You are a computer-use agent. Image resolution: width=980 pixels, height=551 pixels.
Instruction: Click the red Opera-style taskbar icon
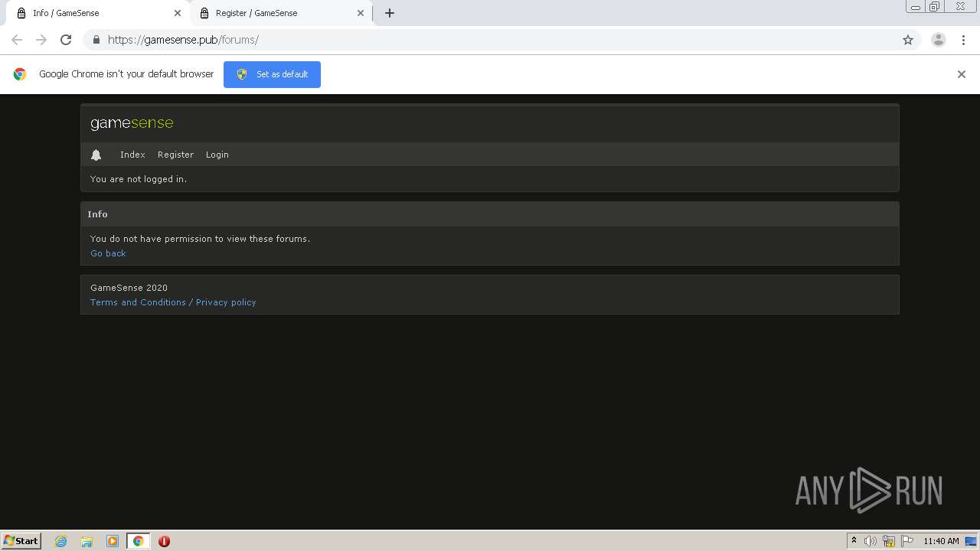164,541
